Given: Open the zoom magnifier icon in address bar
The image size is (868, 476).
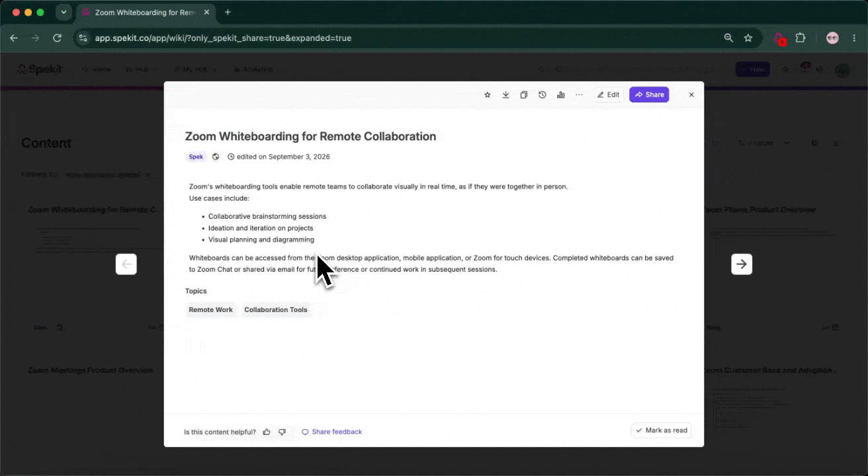Looking at the screenshot, I should 728,38.
